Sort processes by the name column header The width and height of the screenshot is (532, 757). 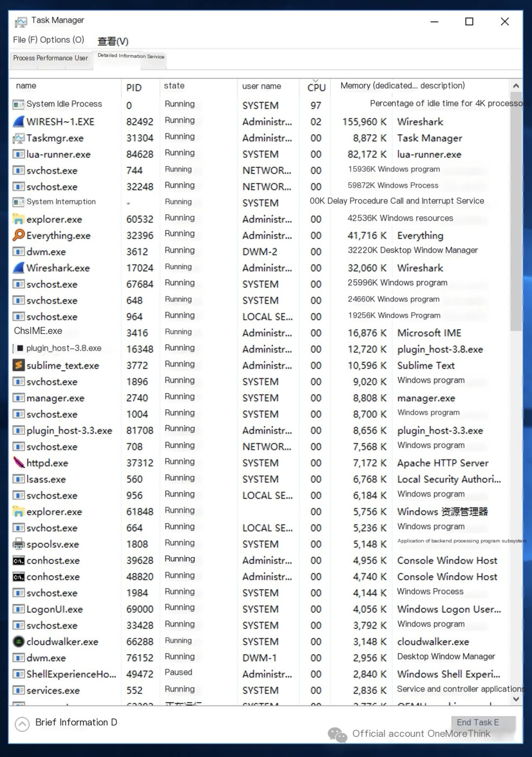point(26,86)
